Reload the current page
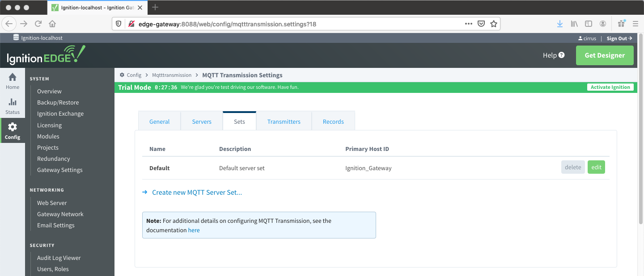Screen dimensions: 644x276 click(x=38, y=24)
